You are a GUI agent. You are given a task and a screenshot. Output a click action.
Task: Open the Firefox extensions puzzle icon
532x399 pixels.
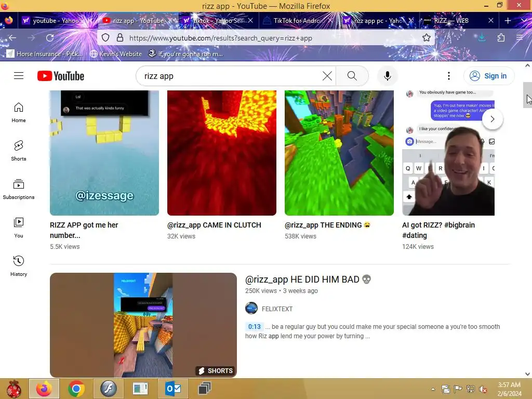pos(501,37)
